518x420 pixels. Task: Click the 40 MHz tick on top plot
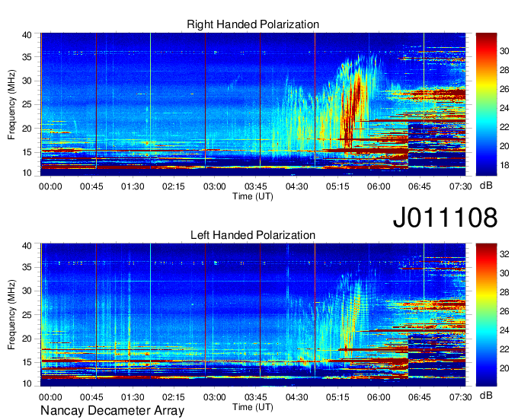pyautogui.click(x=27, y=35)
